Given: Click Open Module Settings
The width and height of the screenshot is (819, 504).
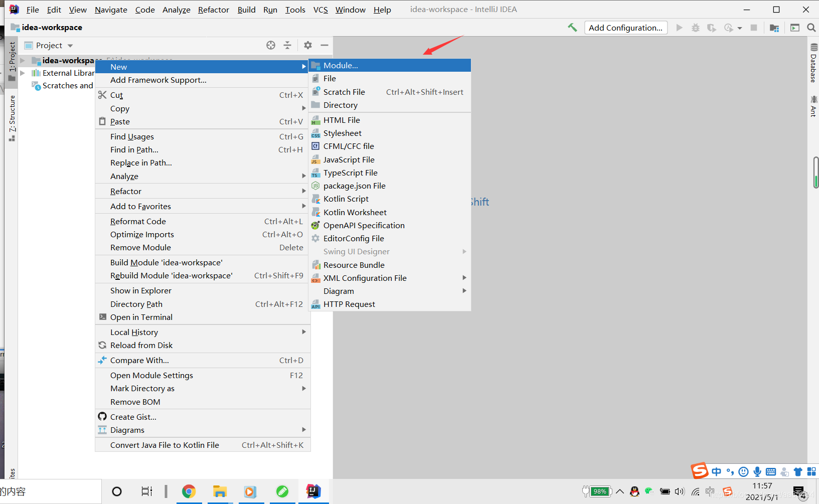Looking at the screenshot, I should click(x=203, y=375).
